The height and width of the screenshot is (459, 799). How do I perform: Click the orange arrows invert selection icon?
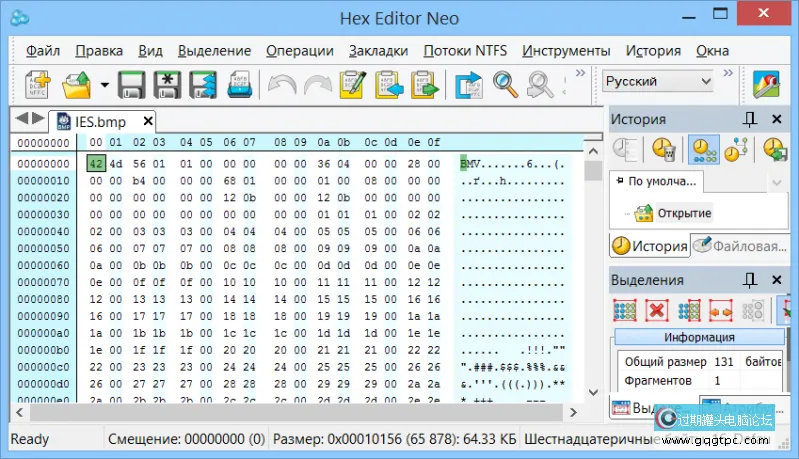(721, 310)
